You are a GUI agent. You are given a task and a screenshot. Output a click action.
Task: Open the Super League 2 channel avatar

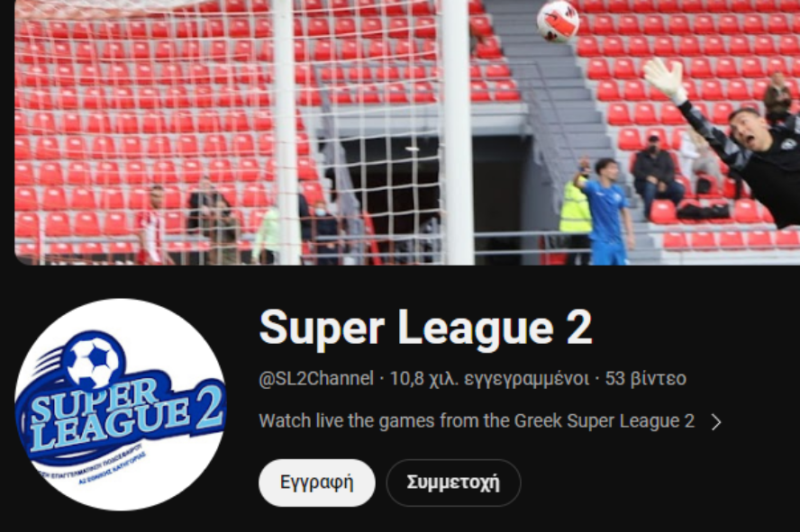click(121, 404)
